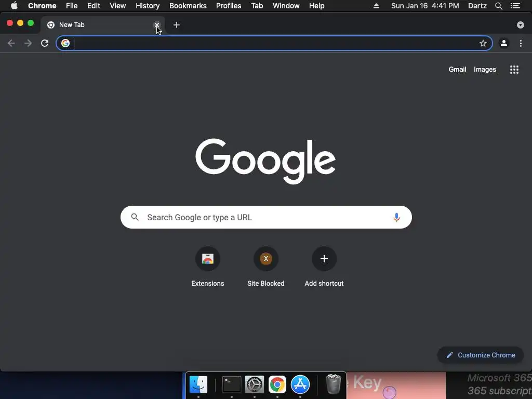
Task: Go forward to the next page
Action: pyautogui.click(x=28, y=43)
